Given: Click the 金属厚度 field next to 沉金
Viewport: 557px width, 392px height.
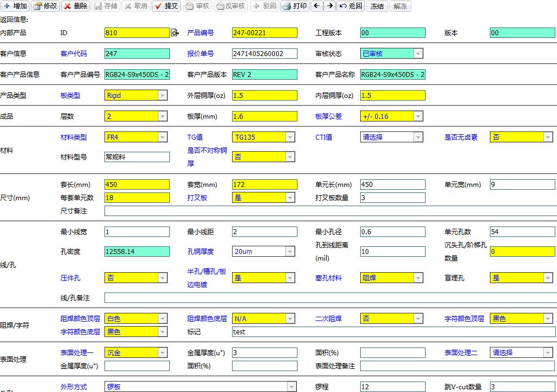Looking at the screenshot, I should [x=264, y=352].
